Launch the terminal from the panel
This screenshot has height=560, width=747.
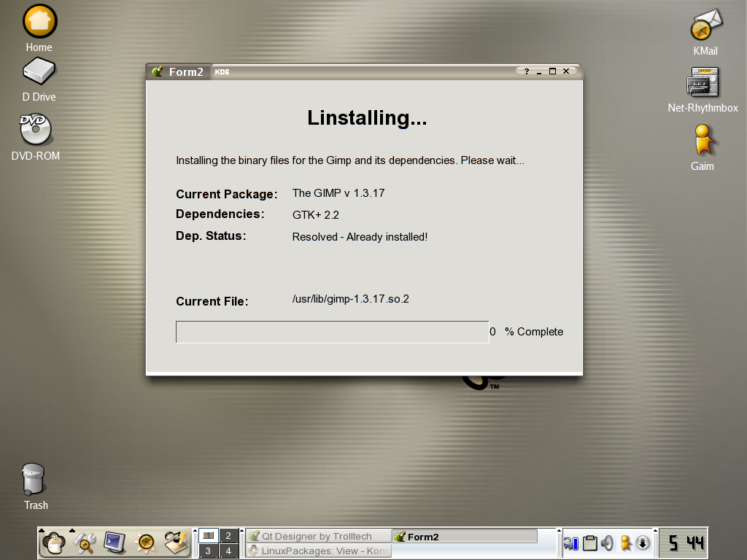(115, 542)
